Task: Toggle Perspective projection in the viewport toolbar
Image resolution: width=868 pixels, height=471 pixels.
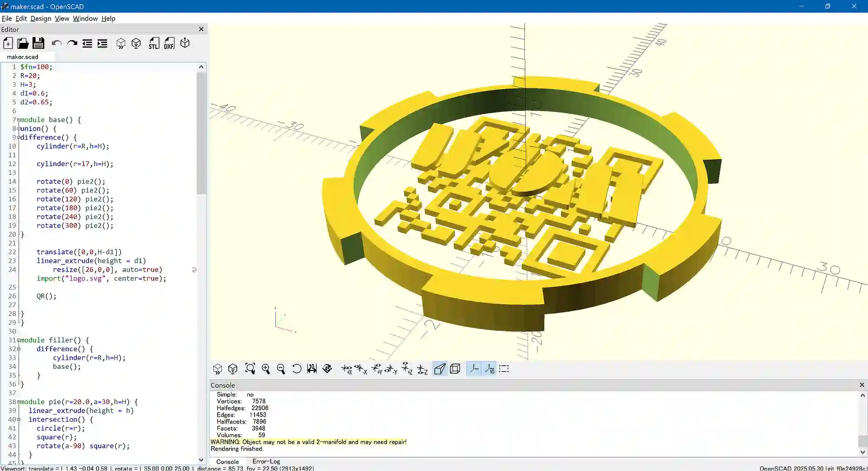Action: (440, 369)
